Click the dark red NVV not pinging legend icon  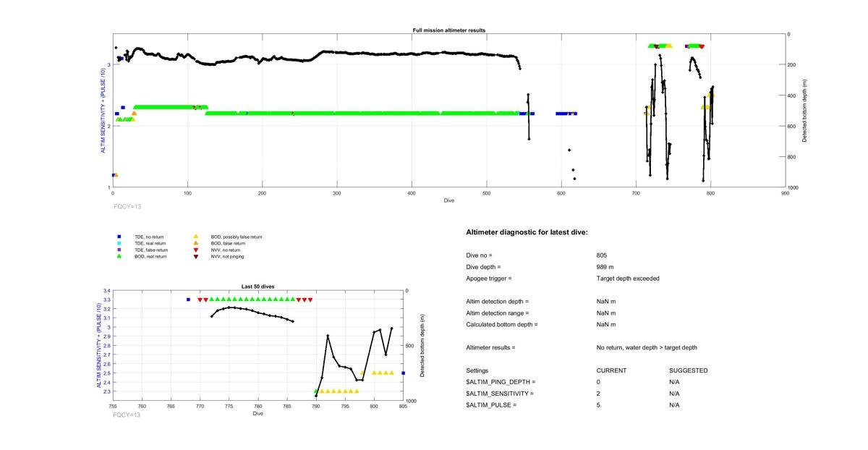tap(196, 257)
